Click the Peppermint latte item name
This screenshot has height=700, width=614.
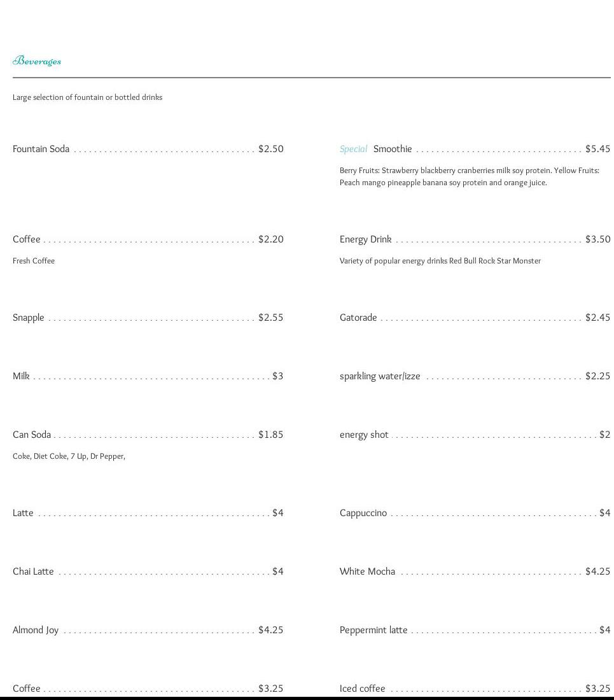373,630
